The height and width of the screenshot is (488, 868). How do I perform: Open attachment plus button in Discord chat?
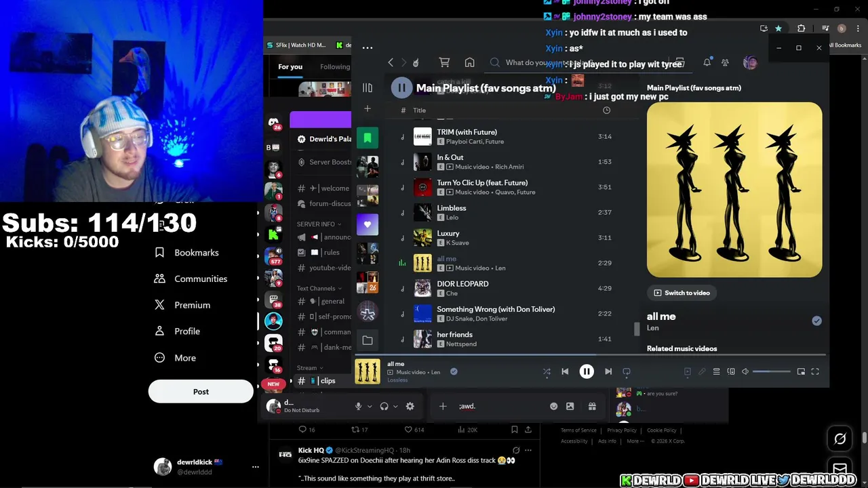[443, 406]
